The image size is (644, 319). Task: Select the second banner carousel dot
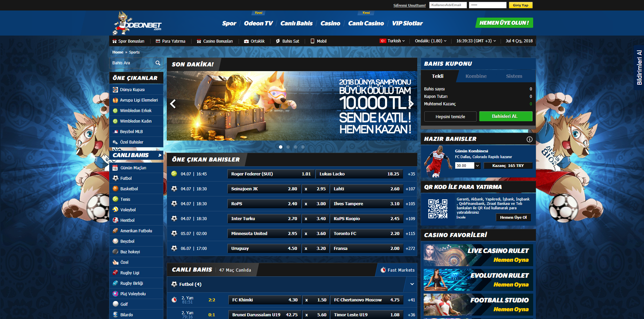point(288,147)
